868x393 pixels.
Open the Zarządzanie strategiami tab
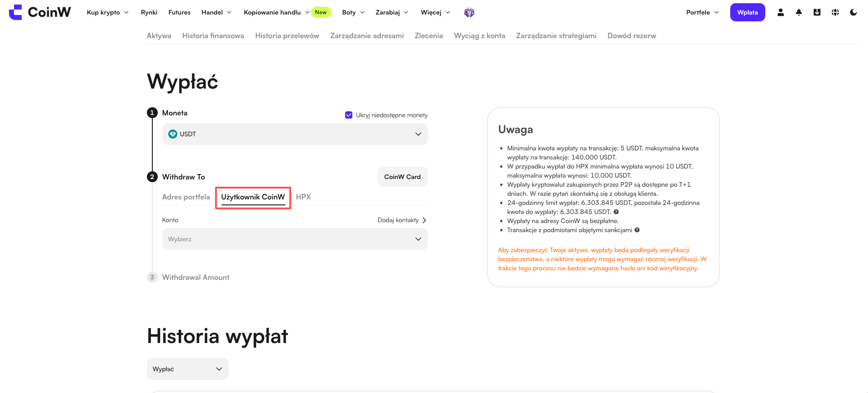point(557,35)
